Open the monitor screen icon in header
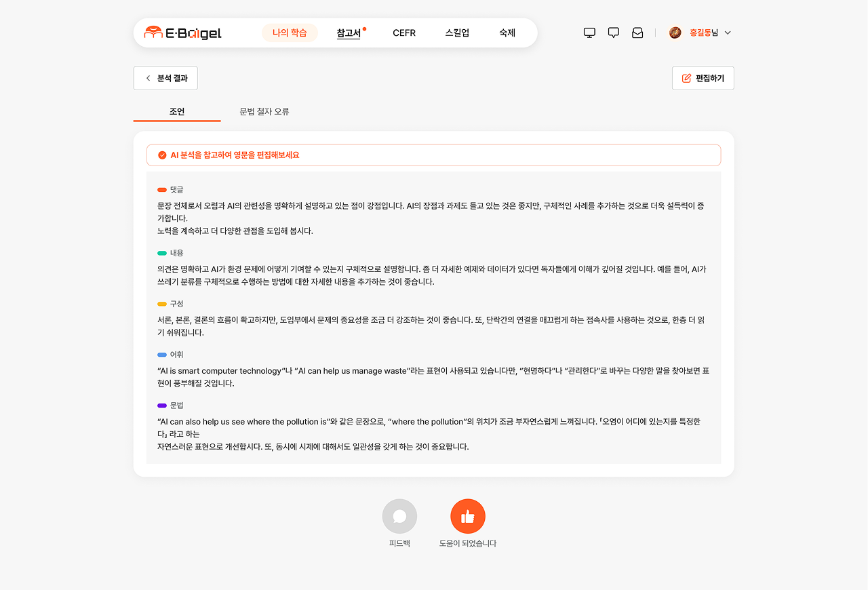The height and width of the screenshot is (590, 868). point(589,32)
